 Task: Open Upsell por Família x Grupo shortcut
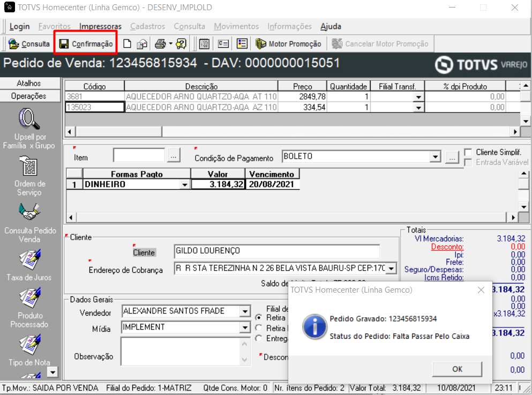click(x=29, y=129)
